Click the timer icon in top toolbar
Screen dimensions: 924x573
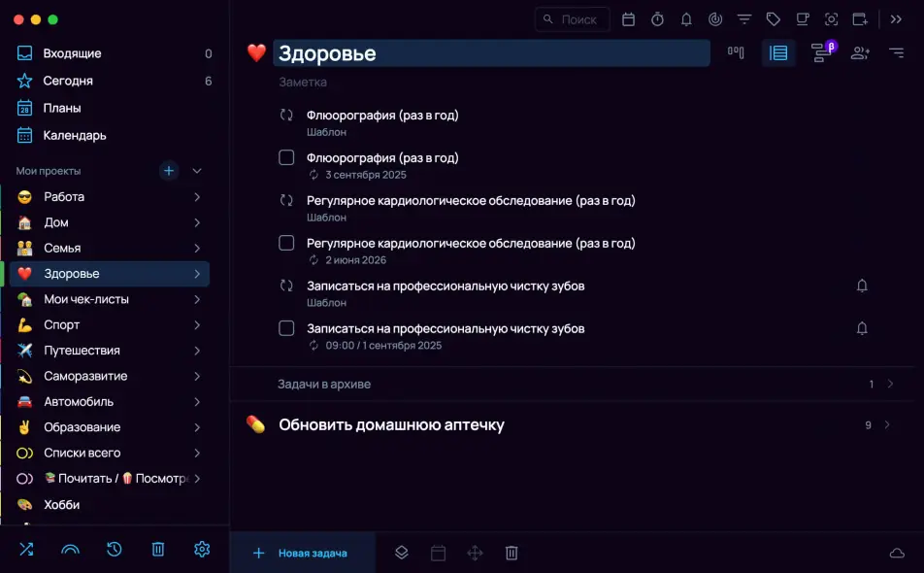click(x=657, y=19)
